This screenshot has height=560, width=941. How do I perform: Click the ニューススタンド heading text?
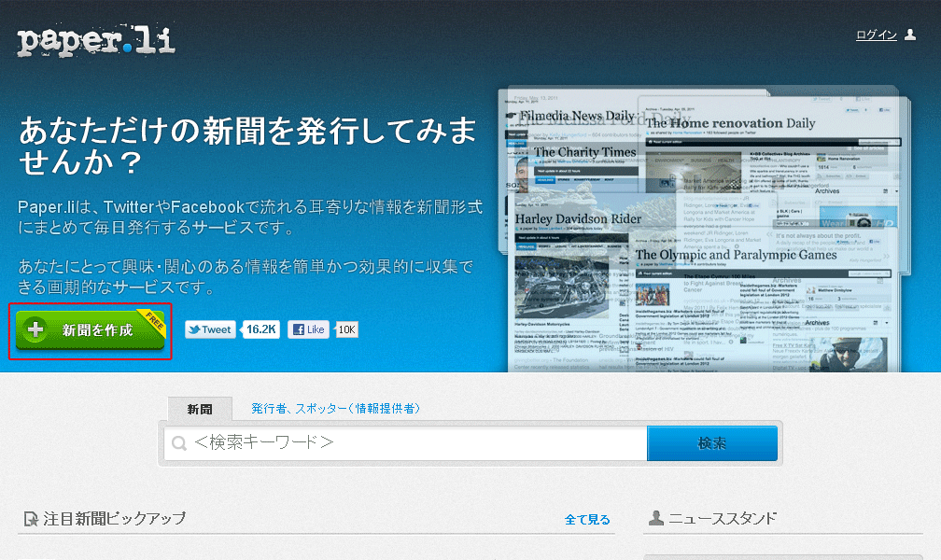(723, 518)
